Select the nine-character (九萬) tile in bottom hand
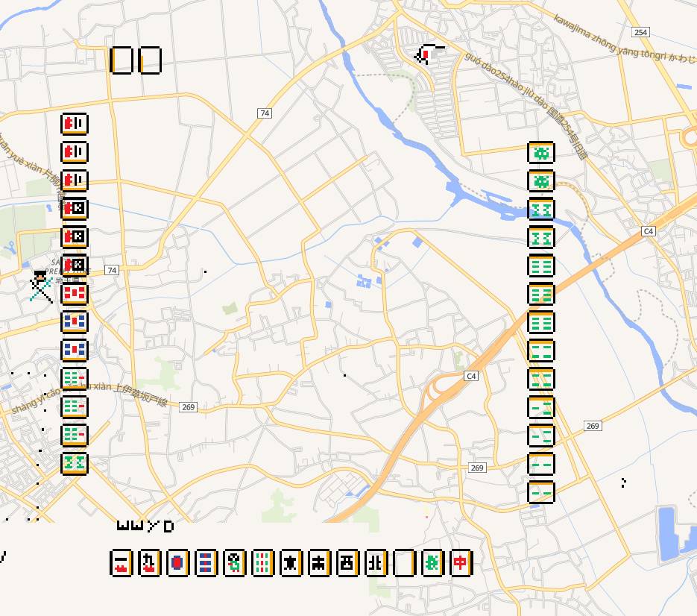697x616 pixels. click(x=150, y=563)
